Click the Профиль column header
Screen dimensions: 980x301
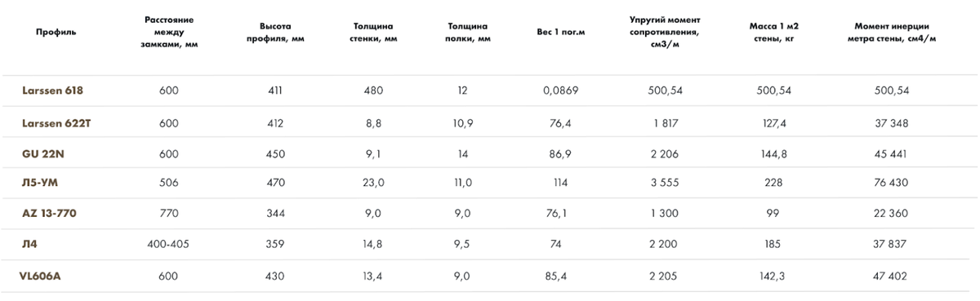56,32
